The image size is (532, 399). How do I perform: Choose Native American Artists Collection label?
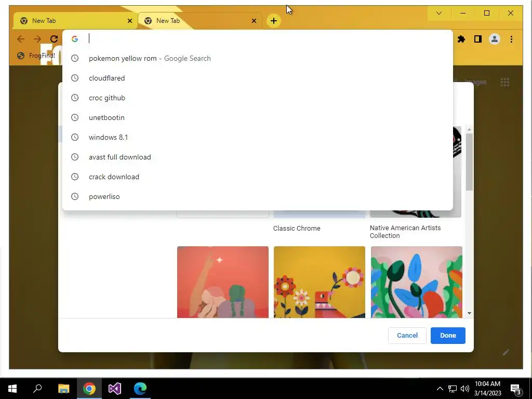[405, 232]
